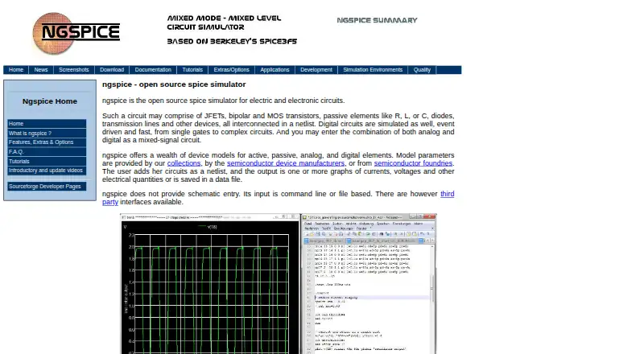Image resolution: width=644 pixels, height=354 pixels.
Task: Click the waveform plot screenshot thumbnail
Action: (210, 284)
